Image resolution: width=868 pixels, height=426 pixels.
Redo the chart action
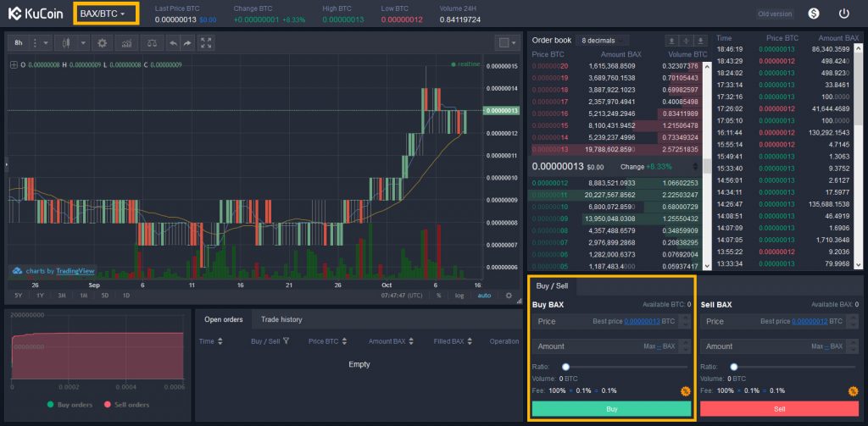point(187,42)
